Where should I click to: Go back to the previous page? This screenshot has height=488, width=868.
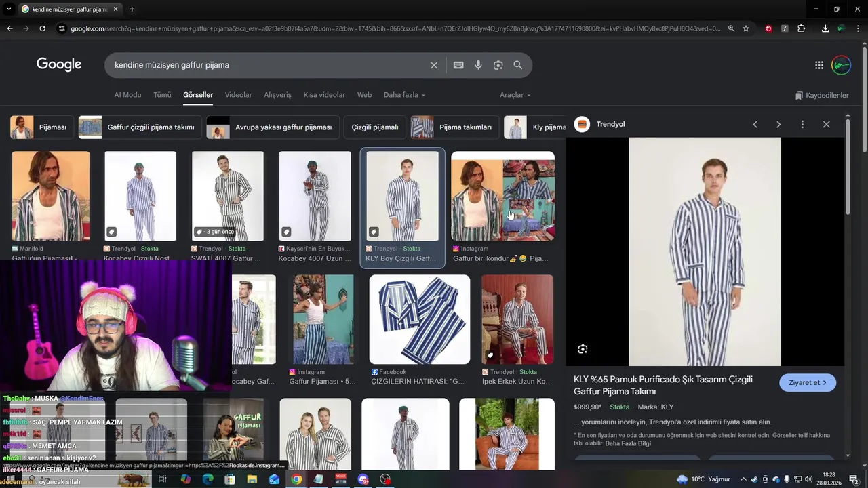[9, 28]
